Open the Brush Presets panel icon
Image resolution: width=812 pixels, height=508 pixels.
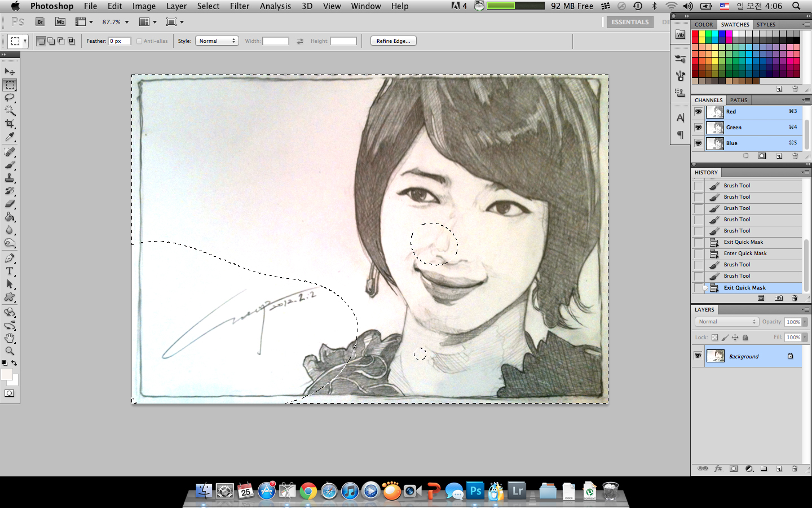click(x=681, y=59)
